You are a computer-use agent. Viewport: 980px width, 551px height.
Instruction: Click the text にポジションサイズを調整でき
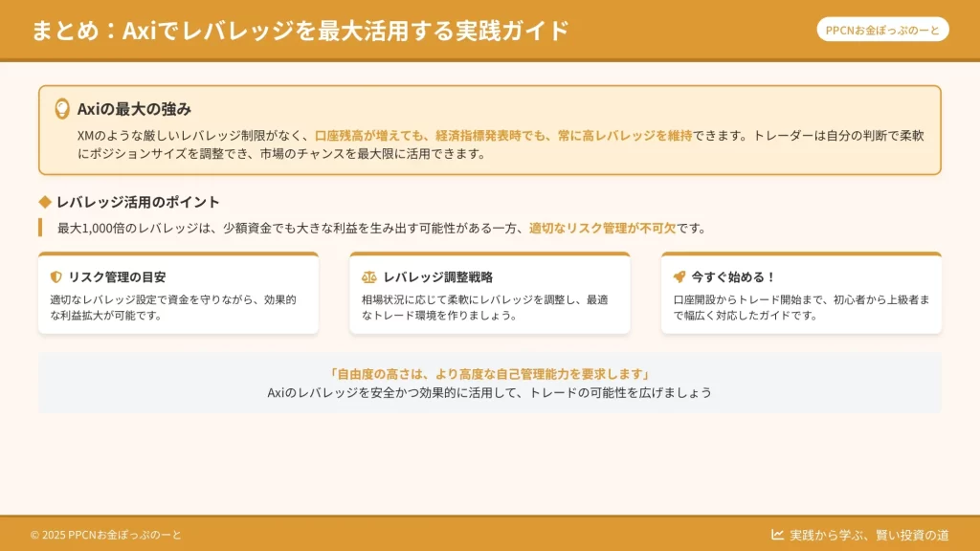coord(163,154)
